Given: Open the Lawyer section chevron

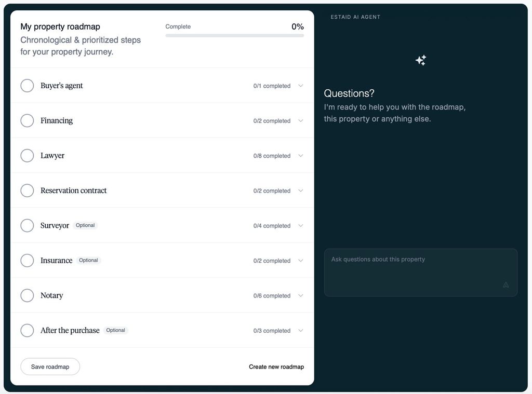Looking at the screenshot, I should [x=300, y=156].
